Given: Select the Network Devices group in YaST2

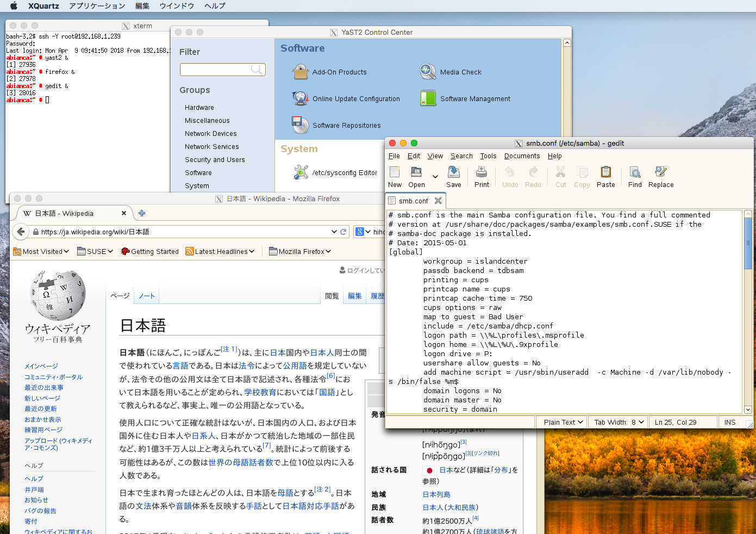Looking at the screenshot, I should point(210,134).
